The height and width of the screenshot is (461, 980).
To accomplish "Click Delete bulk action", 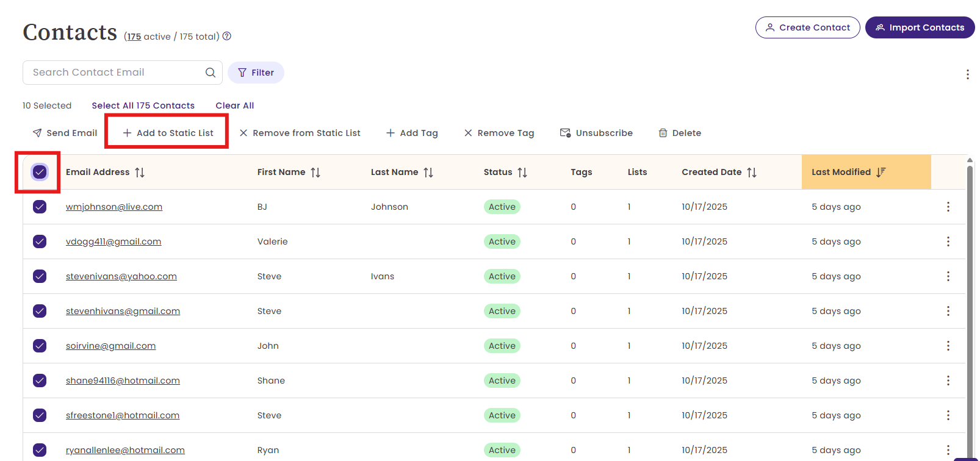I will coord(680,133).
